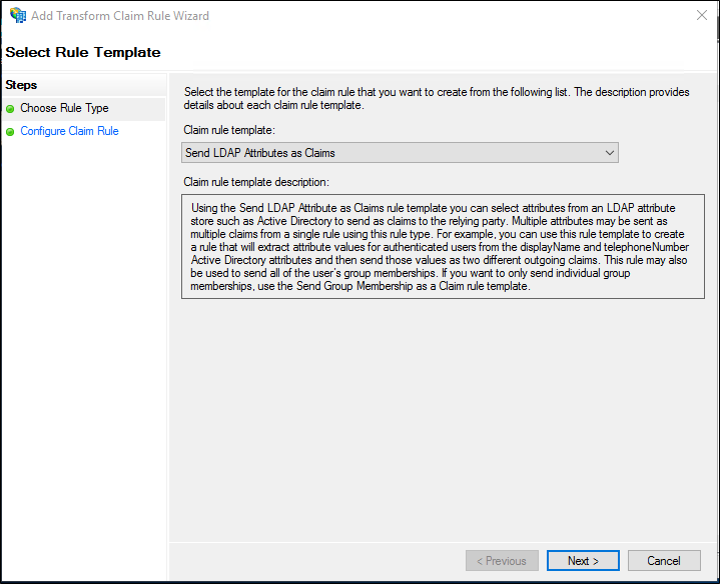Select the Choose Rule Type step
This screenshot has width=720, height=584.
coord(64,108)
